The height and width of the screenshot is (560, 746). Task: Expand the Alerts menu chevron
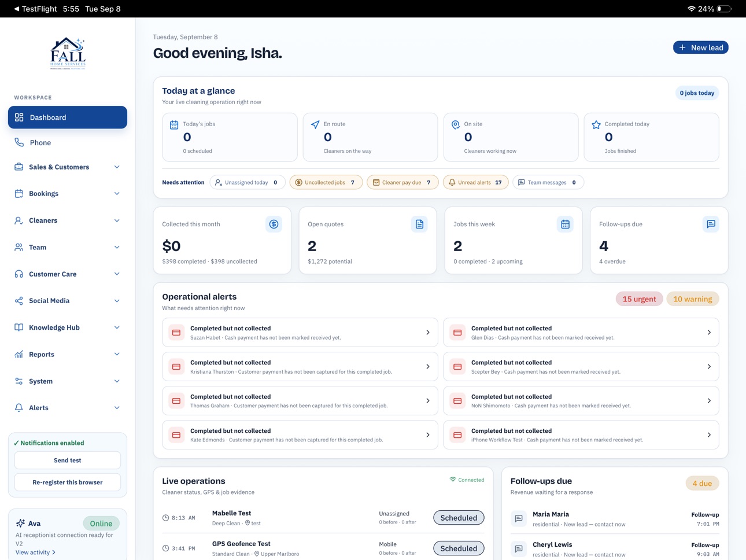tap(117, 408)
